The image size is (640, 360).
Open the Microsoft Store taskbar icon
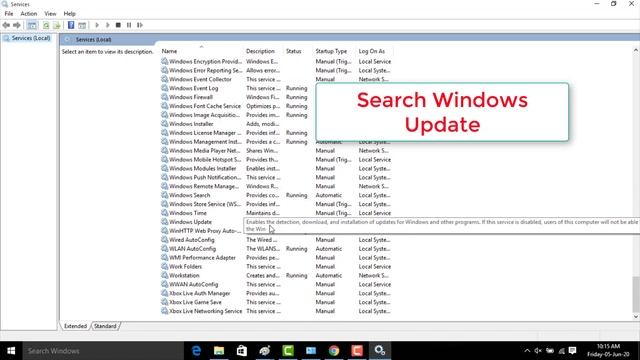(242, 351)
